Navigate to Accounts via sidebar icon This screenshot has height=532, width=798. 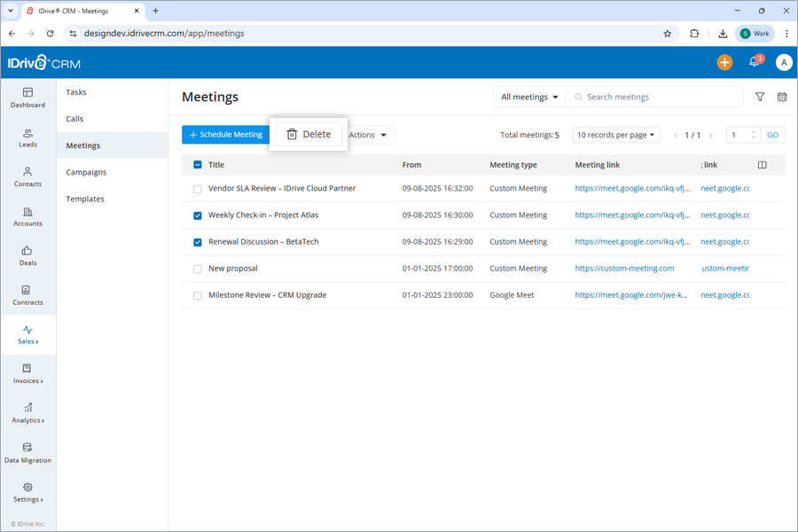point(27,217)
